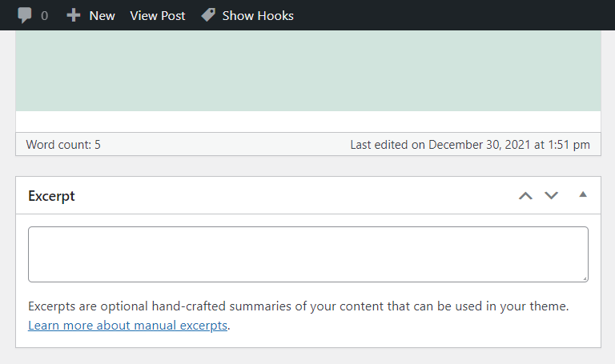Click the Show Hooks label
Image resolution: width=615 pixels, height=364 pixels.
click(x=258, y=15)
